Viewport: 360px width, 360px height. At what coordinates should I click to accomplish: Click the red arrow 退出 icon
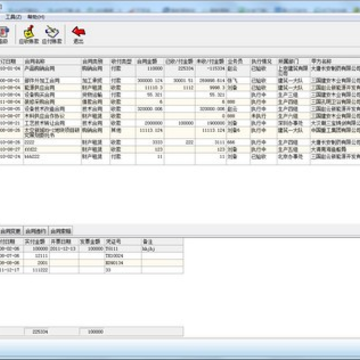78,35
